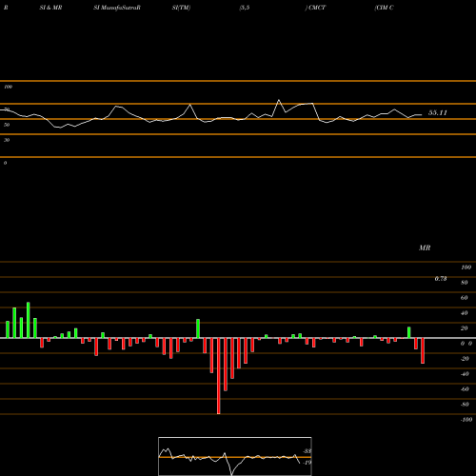Click the tallest red histogram bar near -100
Viewport: 476px width, 476px height.
coord(218,376)
